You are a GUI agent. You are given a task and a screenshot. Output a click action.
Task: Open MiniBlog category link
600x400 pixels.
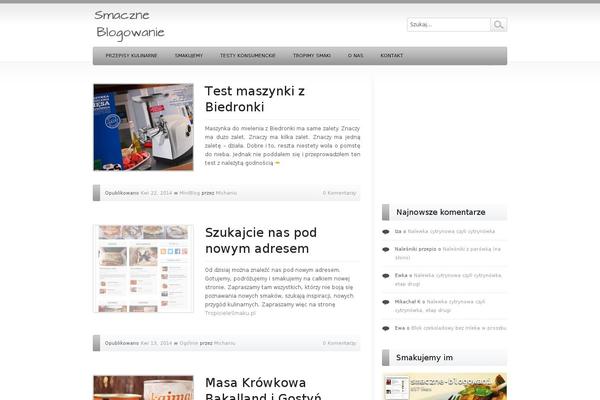190,193
